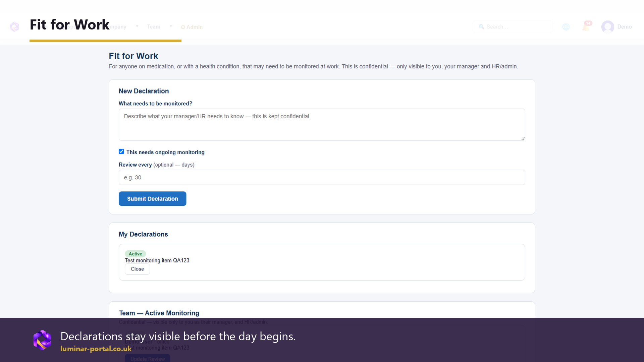Click the Search box in the navbar
Screen dimensions: 644x362
(x=513, y=27)
